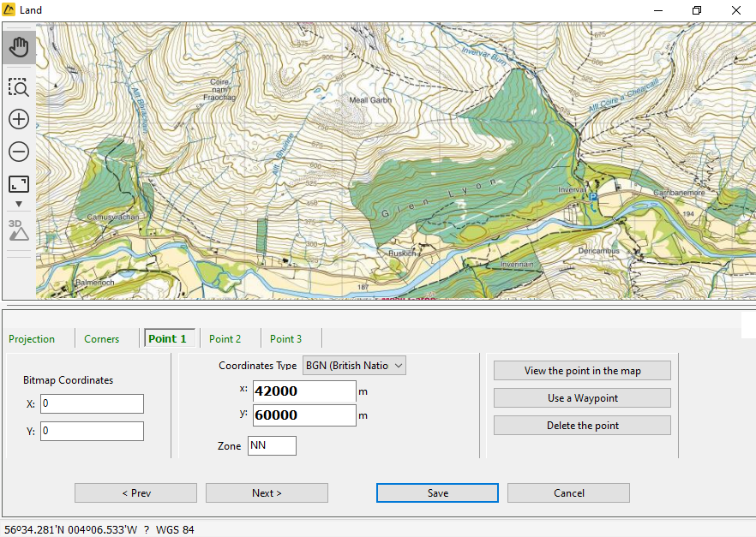Image resolution: width=756 pixels, height=537 pixels.
Task: Open the Projection tab
Action: tap(32, 339)
